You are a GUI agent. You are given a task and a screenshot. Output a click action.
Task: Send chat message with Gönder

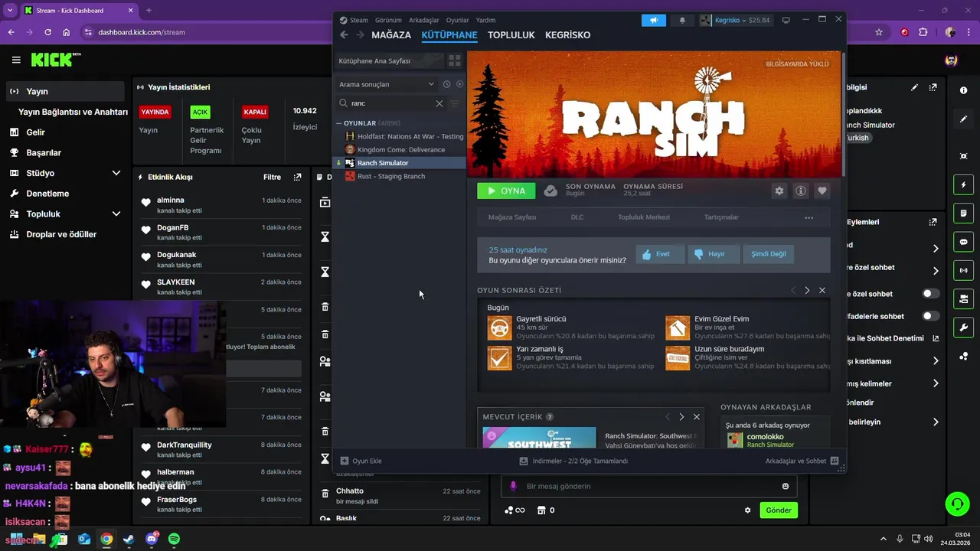[x=779, y=510]
